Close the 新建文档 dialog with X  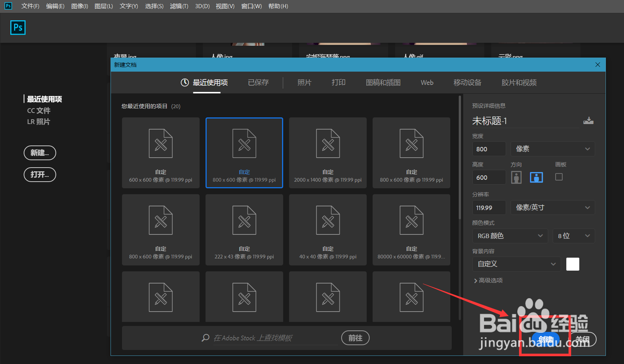pyautogui.click(x=598, y=65)
